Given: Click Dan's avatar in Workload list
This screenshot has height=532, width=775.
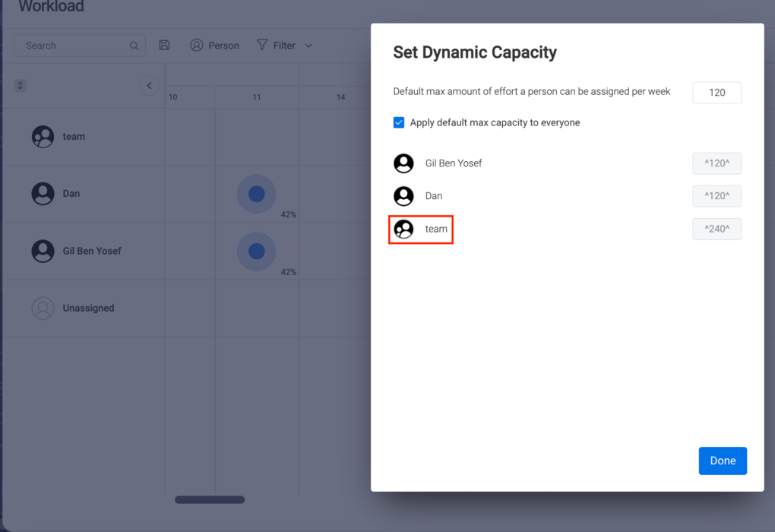Looking at the screenshot, I should tap(43, 194).
